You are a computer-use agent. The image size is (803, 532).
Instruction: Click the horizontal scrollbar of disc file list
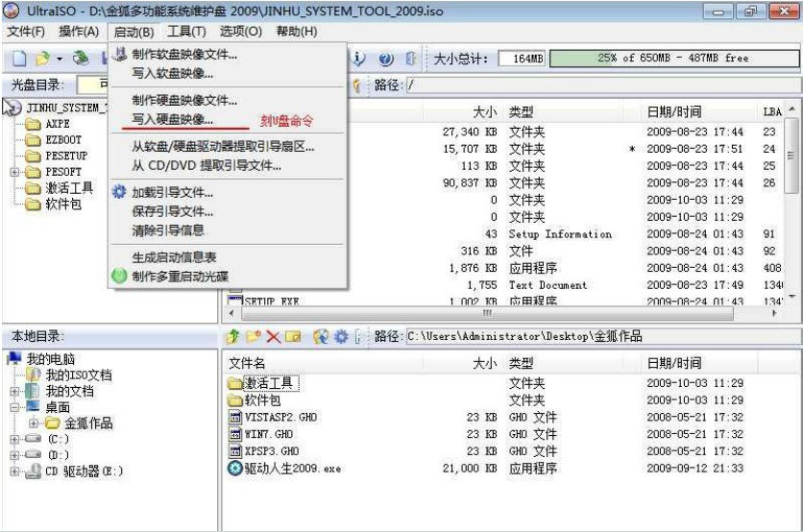pyautogui.click(x=487, y=313)
